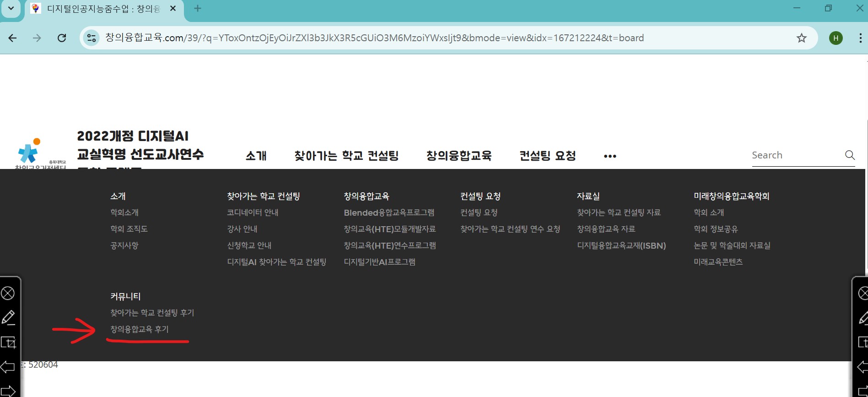Open the 신청학교 안내 link

[249, 245]
